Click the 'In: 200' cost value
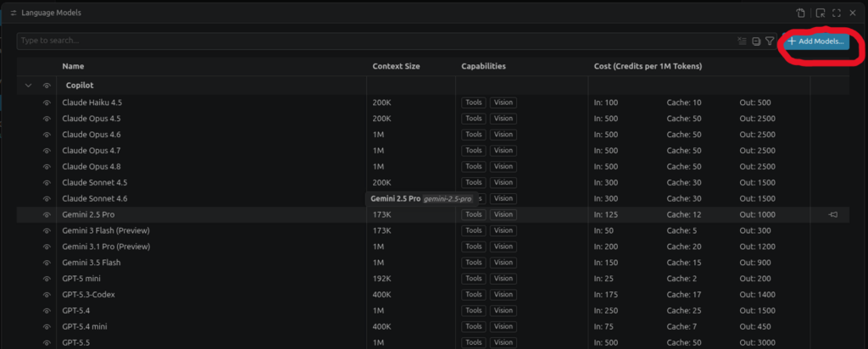 pyautogui.click(x=606, y=247)
